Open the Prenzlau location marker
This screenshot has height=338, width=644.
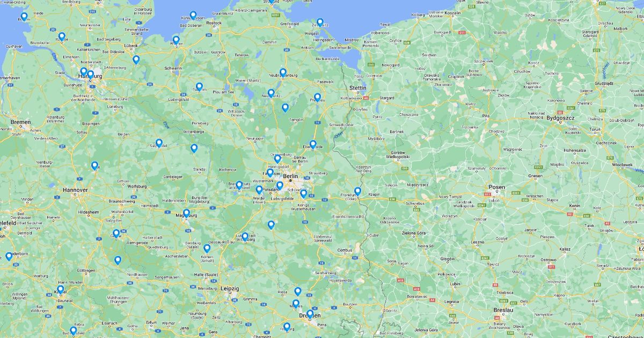(317, 97)
